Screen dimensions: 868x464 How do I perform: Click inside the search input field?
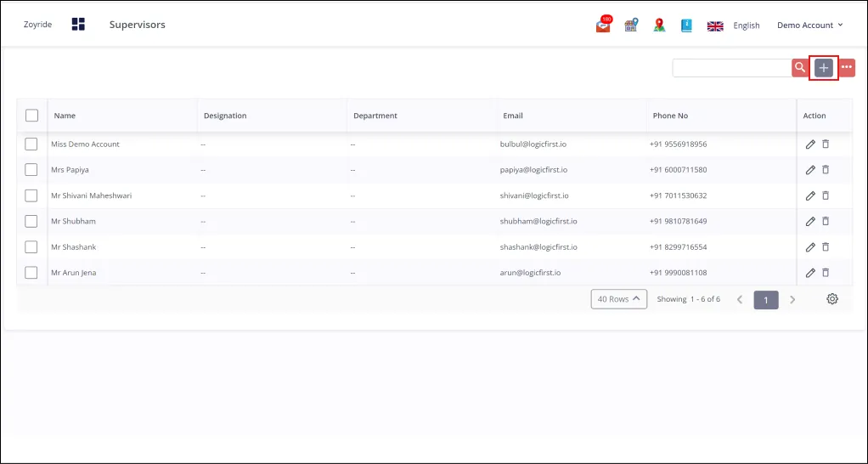[732, 67]
